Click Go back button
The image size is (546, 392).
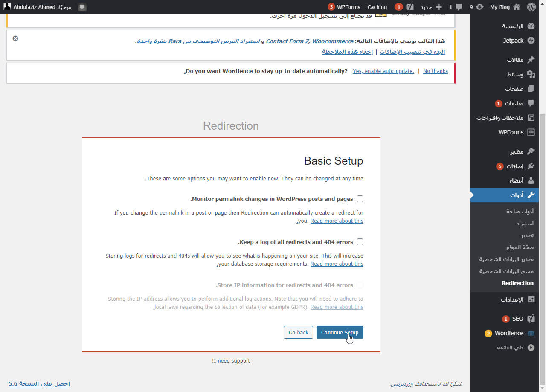[298, 332]
